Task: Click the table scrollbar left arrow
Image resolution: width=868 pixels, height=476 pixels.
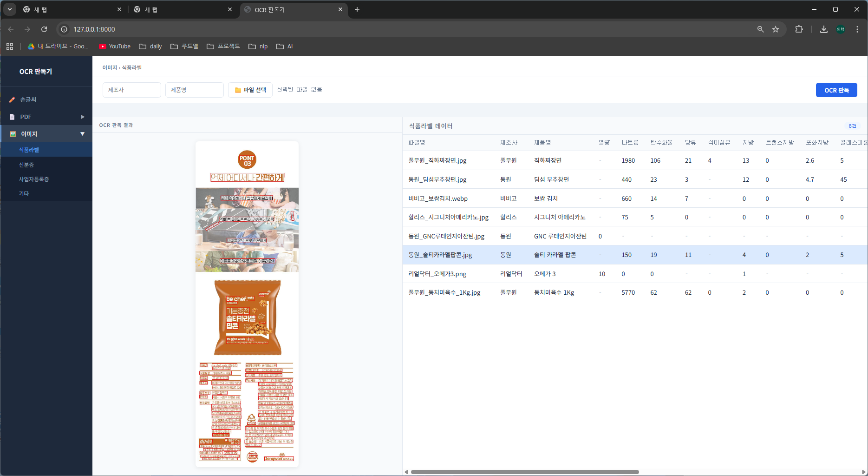Action: click(x=406, y=472)
